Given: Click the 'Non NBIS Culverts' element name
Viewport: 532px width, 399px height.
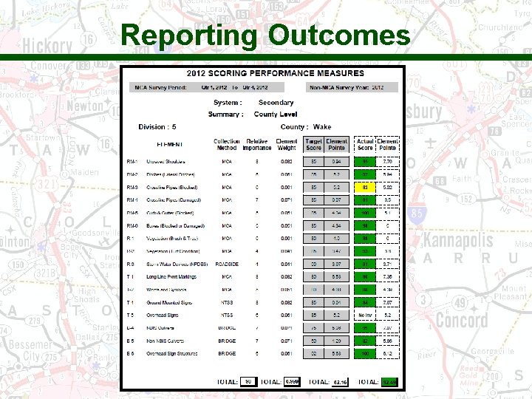Looking at the screenshot, I should coord(165,341).
